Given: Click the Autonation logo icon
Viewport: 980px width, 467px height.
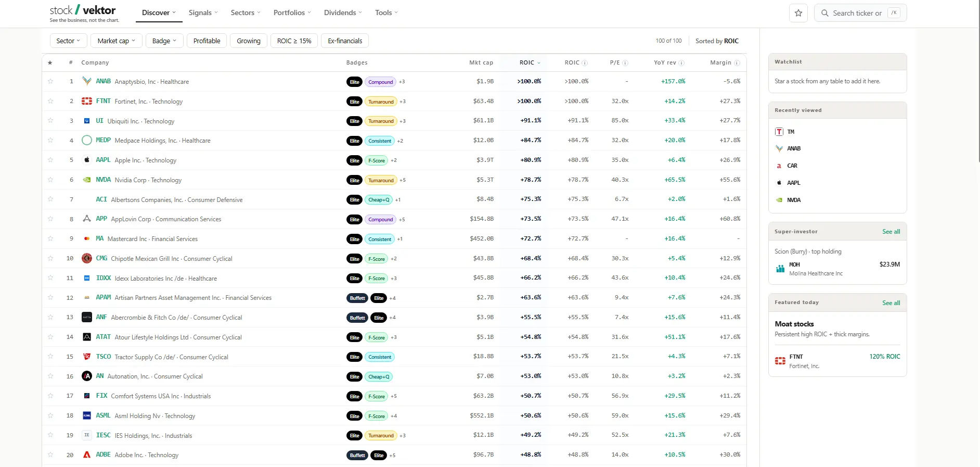Looking at the screenshot, I should 87,376.
